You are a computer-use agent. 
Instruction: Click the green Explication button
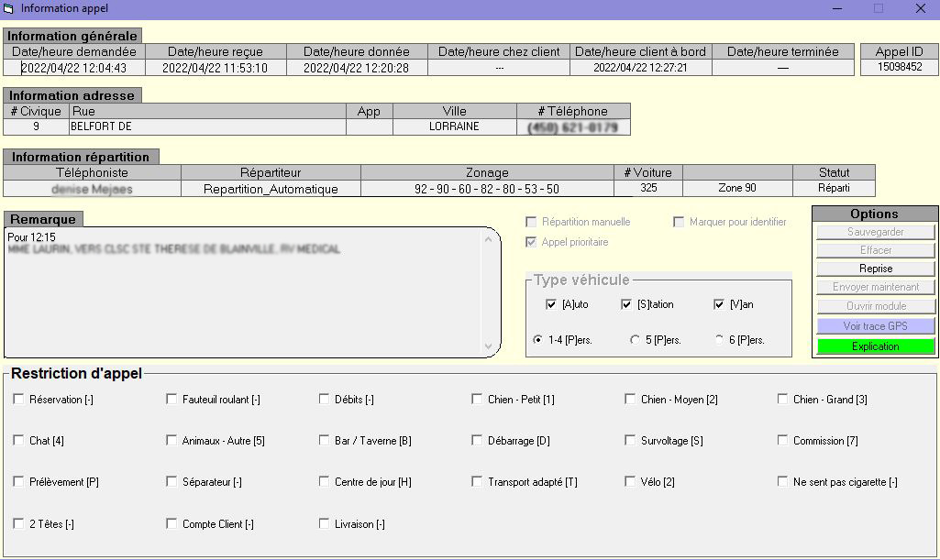pos(875,346)
